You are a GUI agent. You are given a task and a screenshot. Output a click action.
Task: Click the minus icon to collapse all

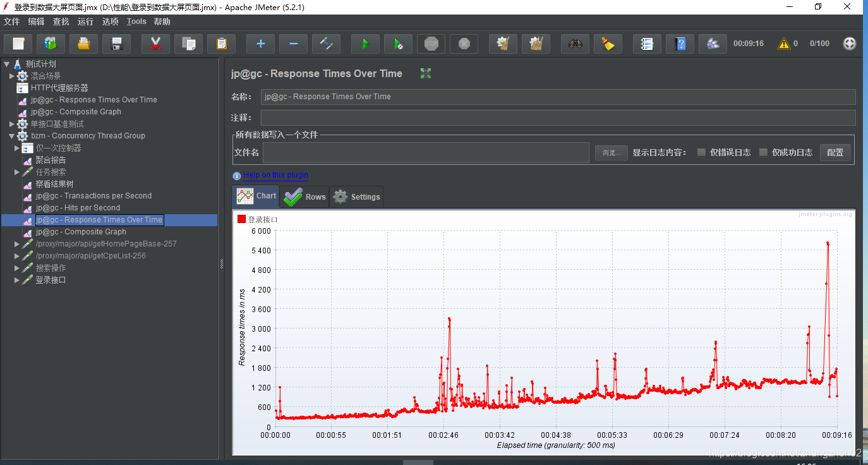(x=293, y=44)
